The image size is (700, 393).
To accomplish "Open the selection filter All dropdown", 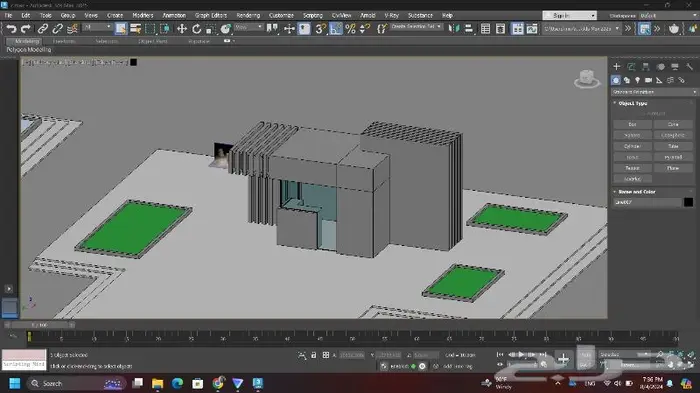I will pos(97,28).
